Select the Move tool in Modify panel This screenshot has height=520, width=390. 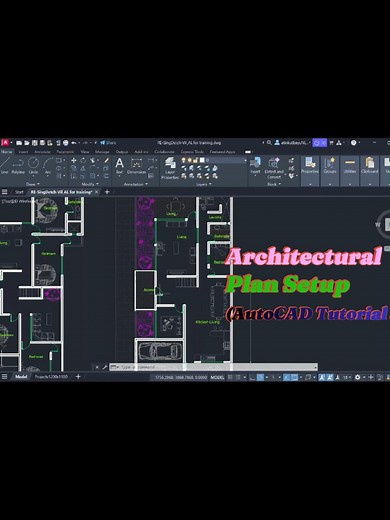click(74, 161)
